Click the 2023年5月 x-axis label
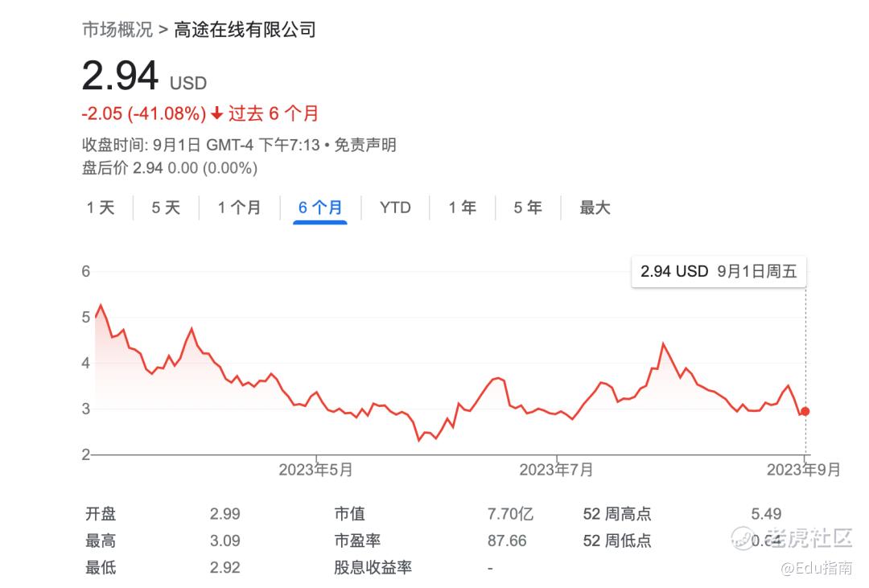This screenshot has height=588, width=869. (x=315, y=470)
